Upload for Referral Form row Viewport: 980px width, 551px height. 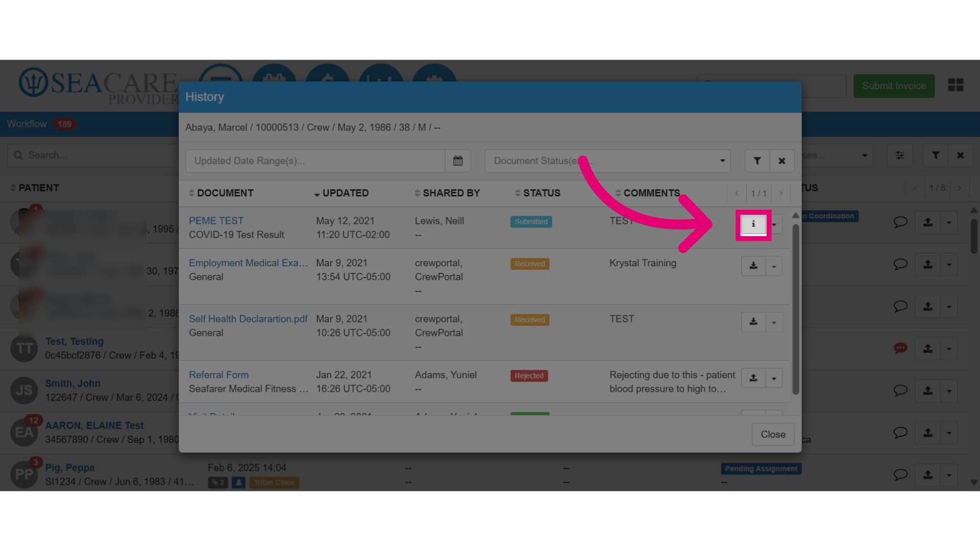coord(753,378)
